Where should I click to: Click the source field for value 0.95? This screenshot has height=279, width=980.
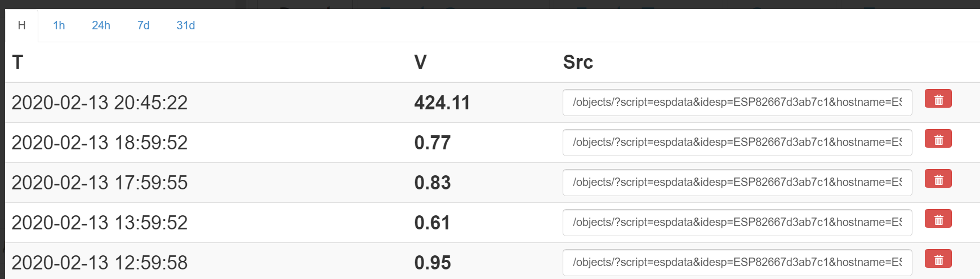737,263
